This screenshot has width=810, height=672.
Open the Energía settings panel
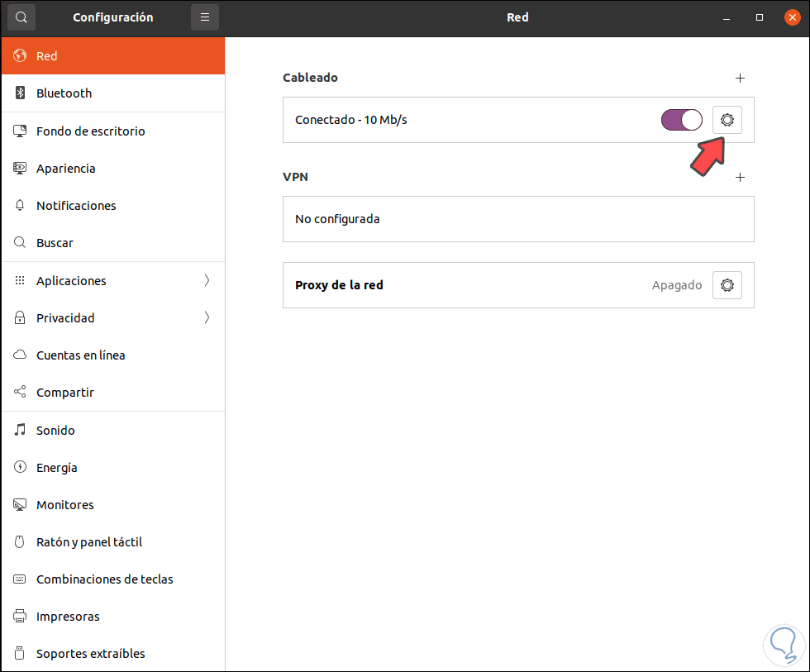pos(56,467)
